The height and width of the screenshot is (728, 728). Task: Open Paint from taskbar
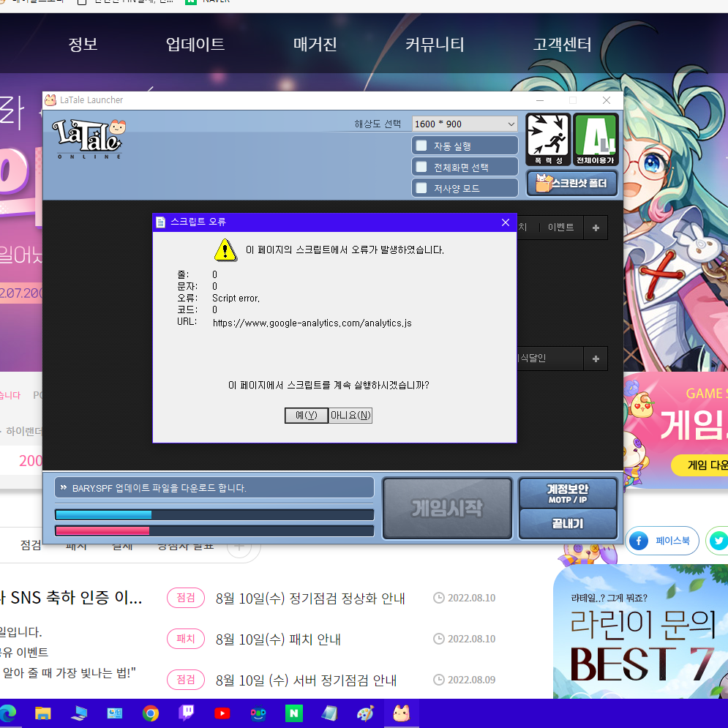[x=365, y=713]
